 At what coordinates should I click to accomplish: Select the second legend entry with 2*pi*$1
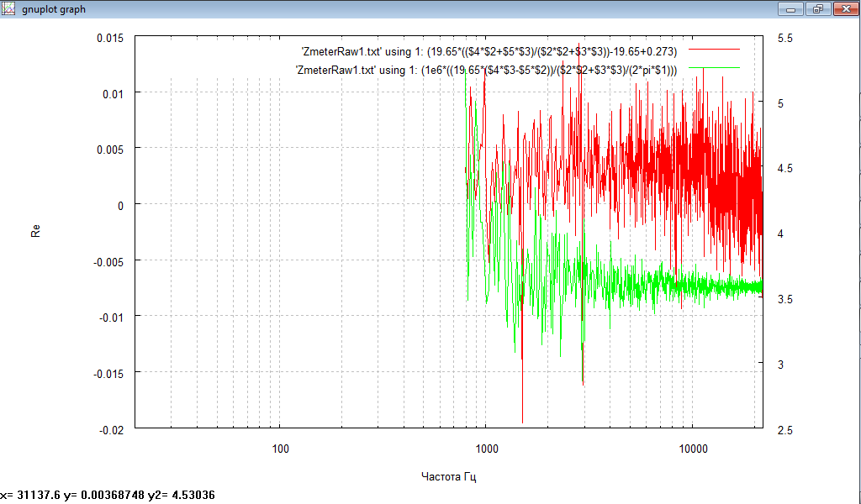(x=487, y=71)
